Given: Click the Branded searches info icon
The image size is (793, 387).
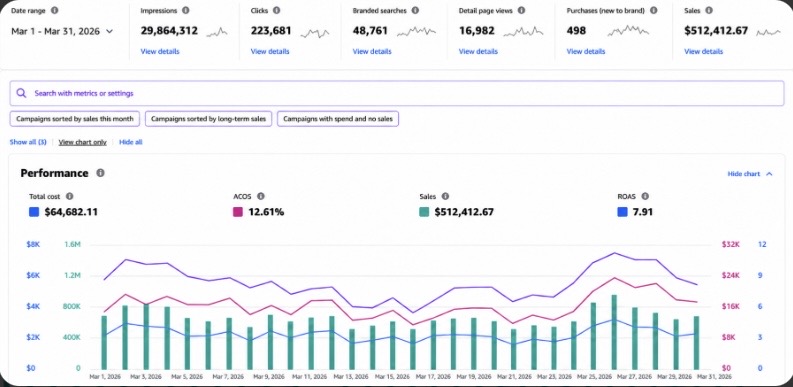Looking at the screenshot, I should click(415, 10).
